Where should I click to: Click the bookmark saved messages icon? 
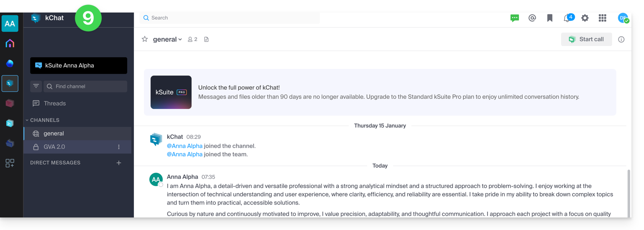tap(549, 18)
